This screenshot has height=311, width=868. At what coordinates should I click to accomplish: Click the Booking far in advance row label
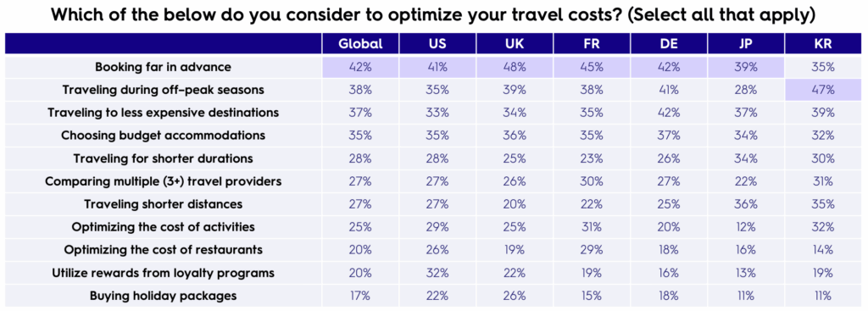point(163,67)
